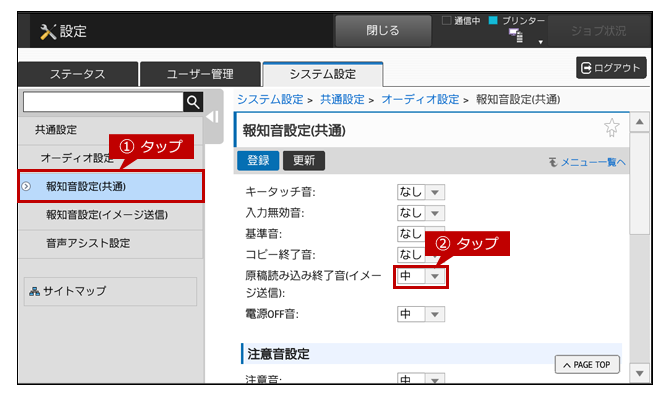Viewport: 670px width, 396px height.
Task: Click the 報知音設定(共通) page title
Action: click(x=294, y=131)
